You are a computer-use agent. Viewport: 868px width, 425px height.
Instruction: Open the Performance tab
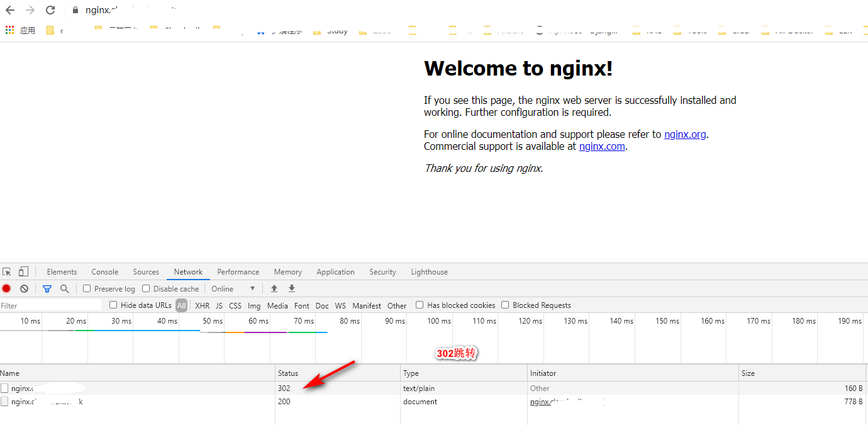[238, 272]
